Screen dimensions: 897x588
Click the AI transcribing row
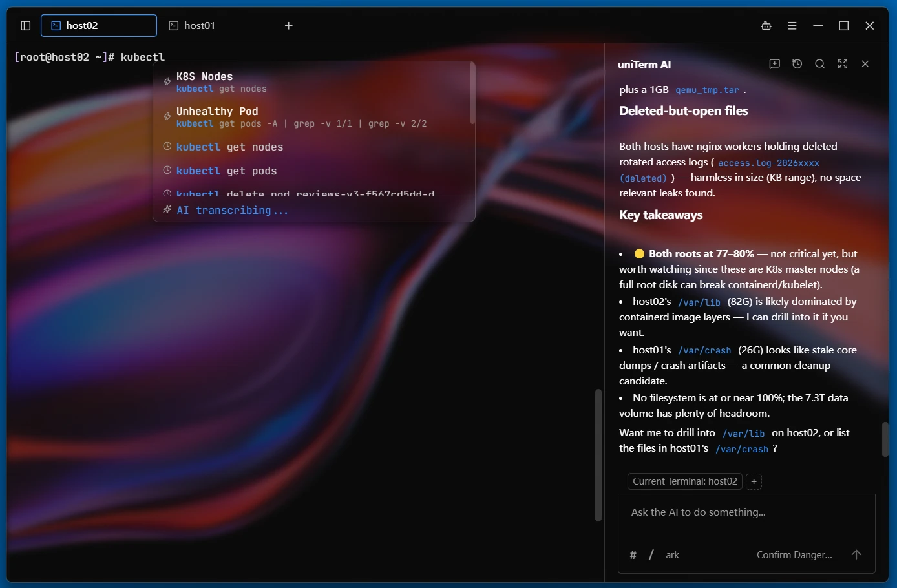(314, 210)
